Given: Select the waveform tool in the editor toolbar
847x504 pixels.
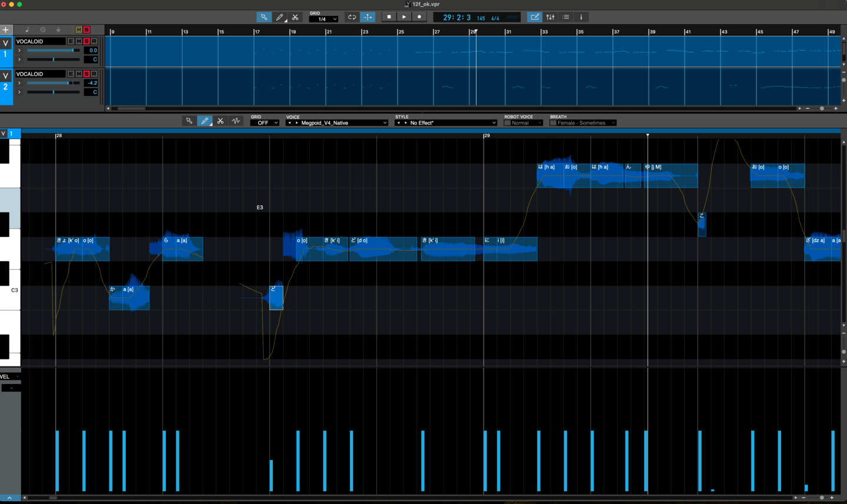Looking at the screenshot, I should coord(236,121).
